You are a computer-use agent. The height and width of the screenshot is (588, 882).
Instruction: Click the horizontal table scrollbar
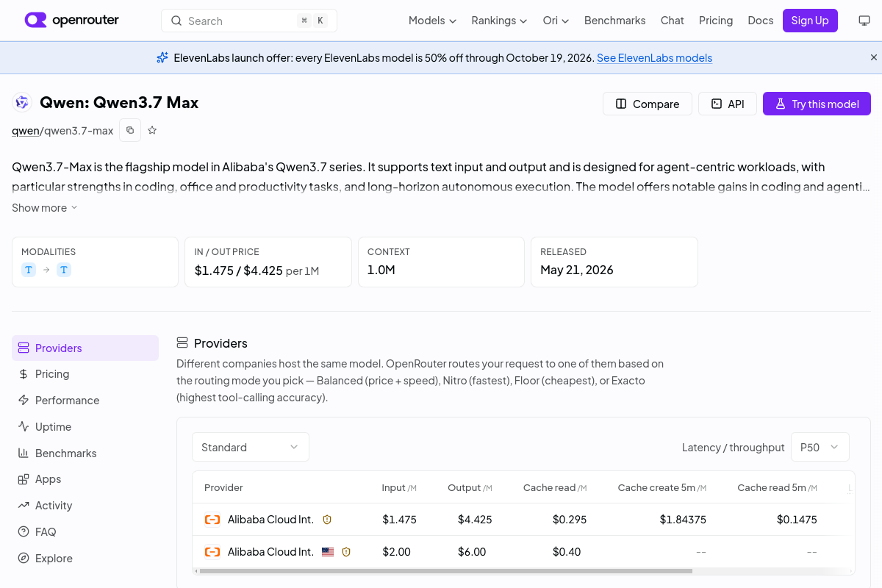coord(445,571)
